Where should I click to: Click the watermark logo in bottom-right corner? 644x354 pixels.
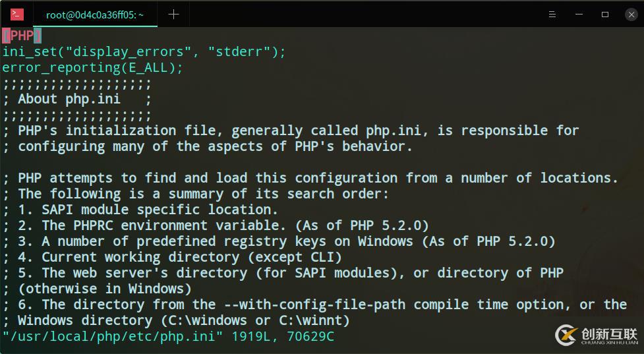pos(597,335)
